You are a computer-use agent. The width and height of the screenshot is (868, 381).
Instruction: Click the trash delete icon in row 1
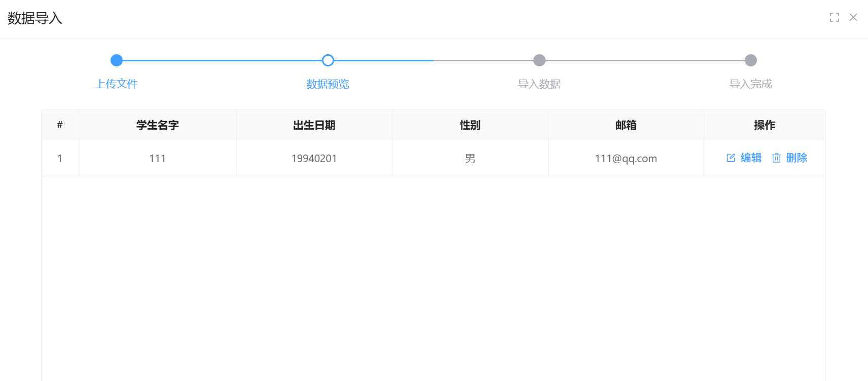[x=776, y=158]
